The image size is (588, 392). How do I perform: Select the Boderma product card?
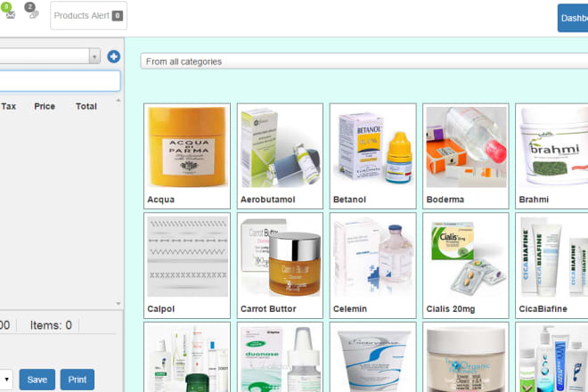(466, 156)
